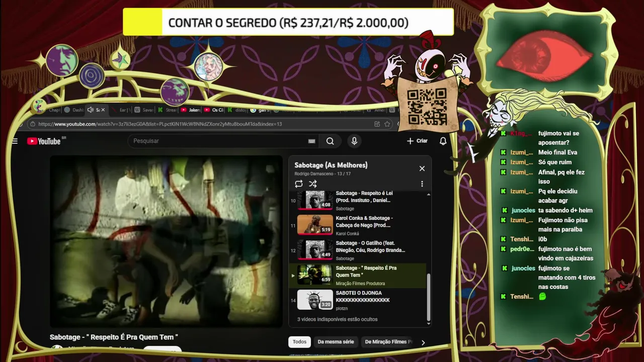Select the Da mesma série chip
644x362 pixels.
click(x=336, y=342)
